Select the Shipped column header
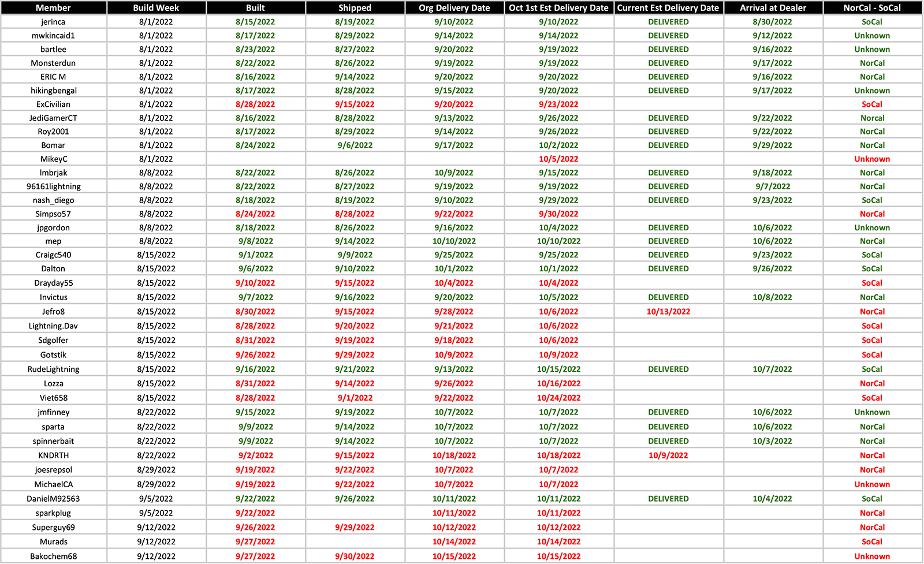Image resolution: width=924 pixels, height=564 pixels. (355, 8)
